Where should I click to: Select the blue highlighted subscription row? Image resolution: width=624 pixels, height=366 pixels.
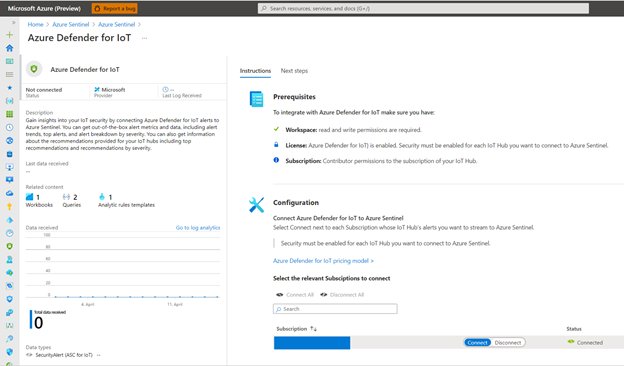point(312,343)
